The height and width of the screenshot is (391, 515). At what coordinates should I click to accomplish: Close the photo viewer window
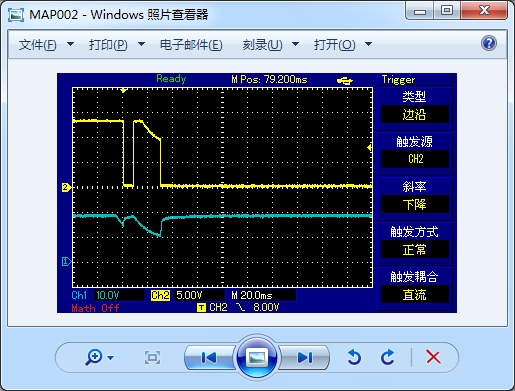tap(484, 11)
